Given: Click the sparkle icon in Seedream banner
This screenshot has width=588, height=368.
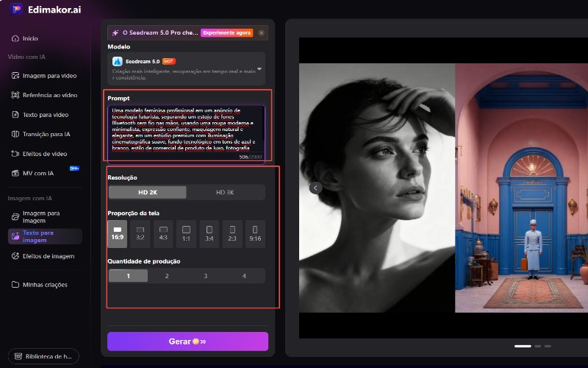Looking at the screenshot, I should click(115, 32).
